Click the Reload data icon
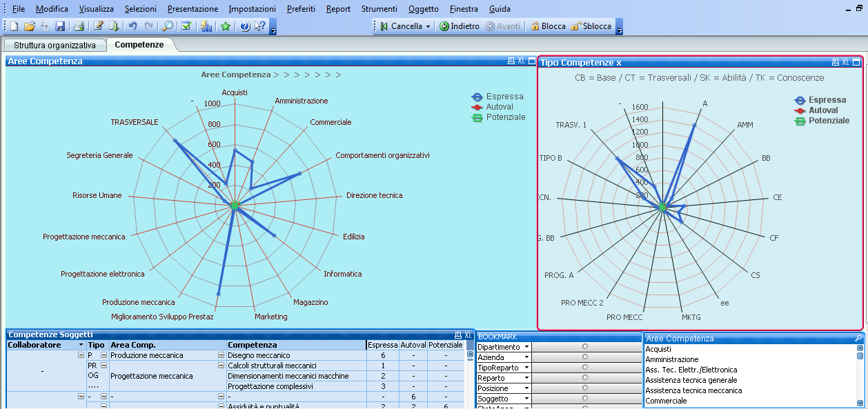 click(45, 26)
